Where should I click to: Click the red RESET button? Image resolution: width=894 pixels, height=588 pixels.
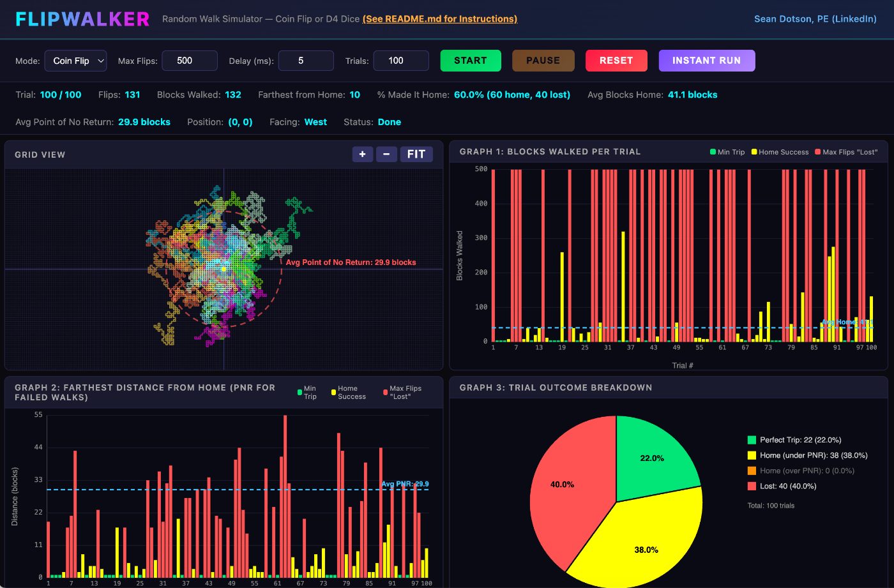click(616, 61)
